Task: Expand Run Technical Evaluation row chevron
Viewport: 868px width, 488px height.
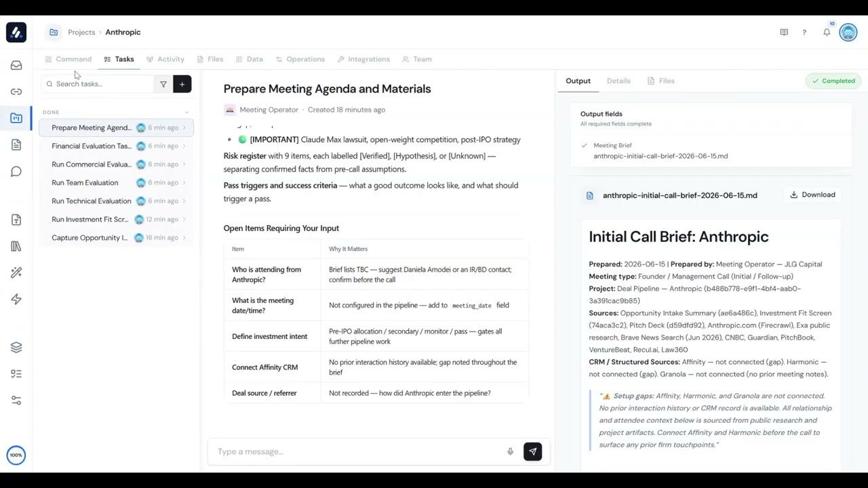Action: pos(184,201)
